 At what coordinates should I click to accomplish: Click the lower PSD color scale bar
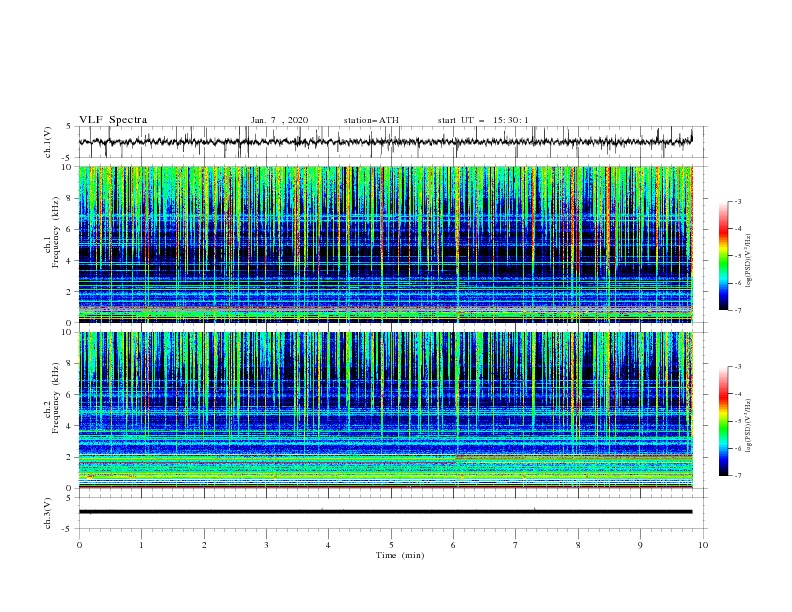coord(724,421)
